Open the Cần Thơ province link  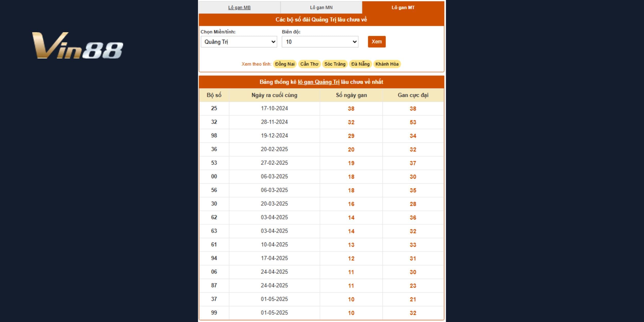(309, 64)
